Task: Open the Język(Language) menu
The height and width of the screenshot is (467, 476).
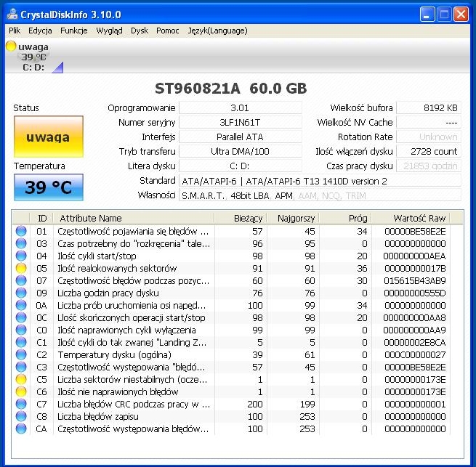Action: pos(218,31)
